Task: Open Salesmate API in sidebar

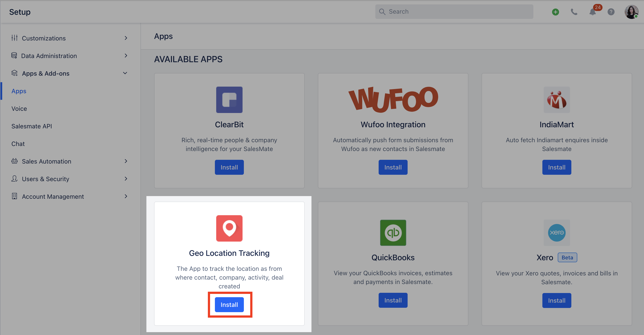Action: pyautogui.click(x=32, y=126)
